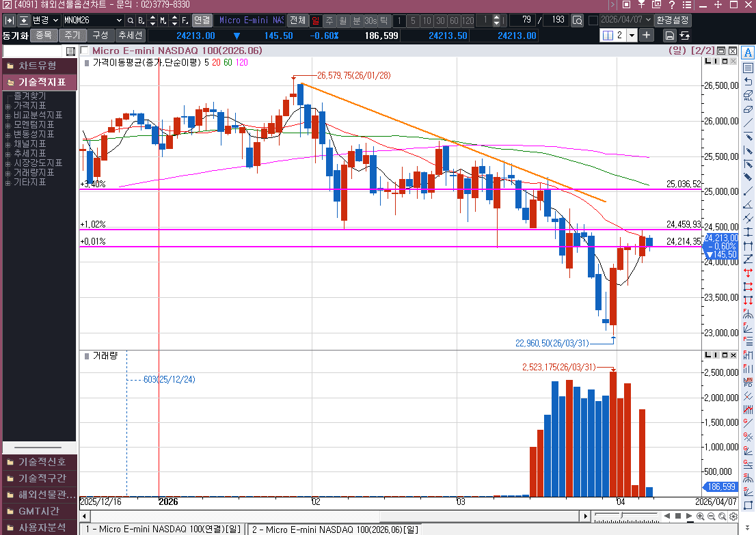This screenshot has height=535, width=756.
Task: Select the diagonal trend line tool
Action: point(748,122)
